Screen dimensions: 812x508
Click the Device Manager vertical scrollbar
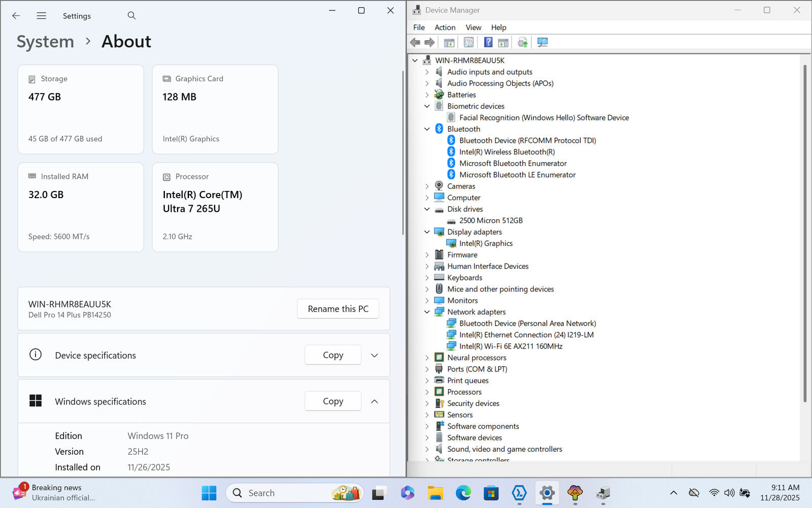[x=804, y=234]
